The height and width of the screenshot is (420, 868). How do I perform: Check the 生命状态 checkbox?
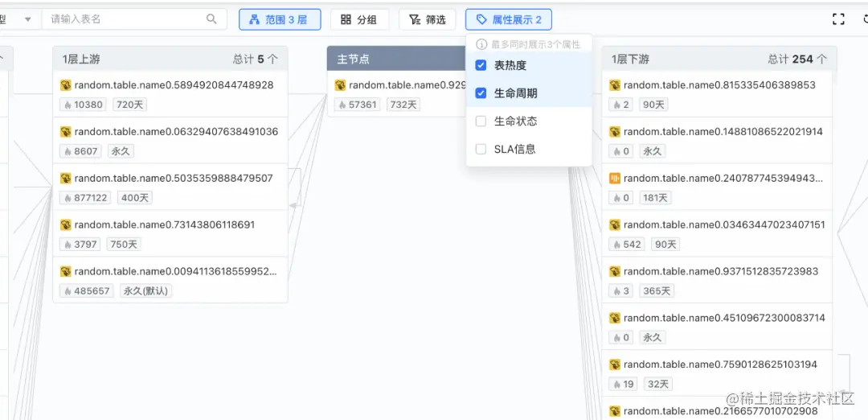[x=481, y=121]
